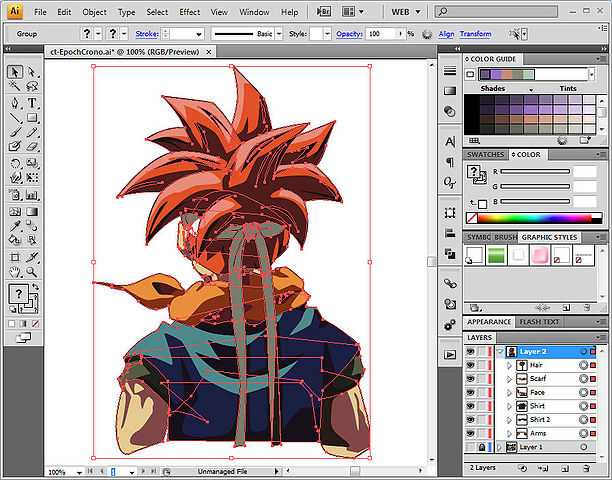
Task: Create new layer in Layers panel
Action: (565, 468)
